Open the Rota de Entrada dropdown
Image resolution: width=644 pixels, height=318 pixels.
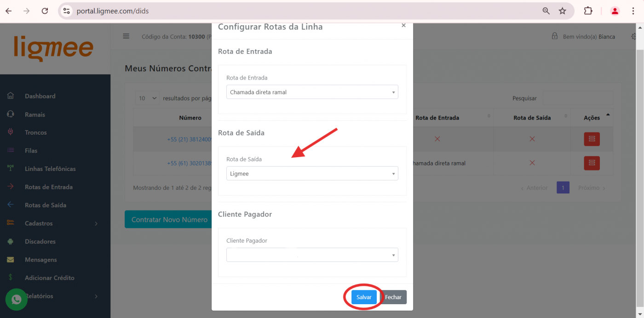[312, 92]
